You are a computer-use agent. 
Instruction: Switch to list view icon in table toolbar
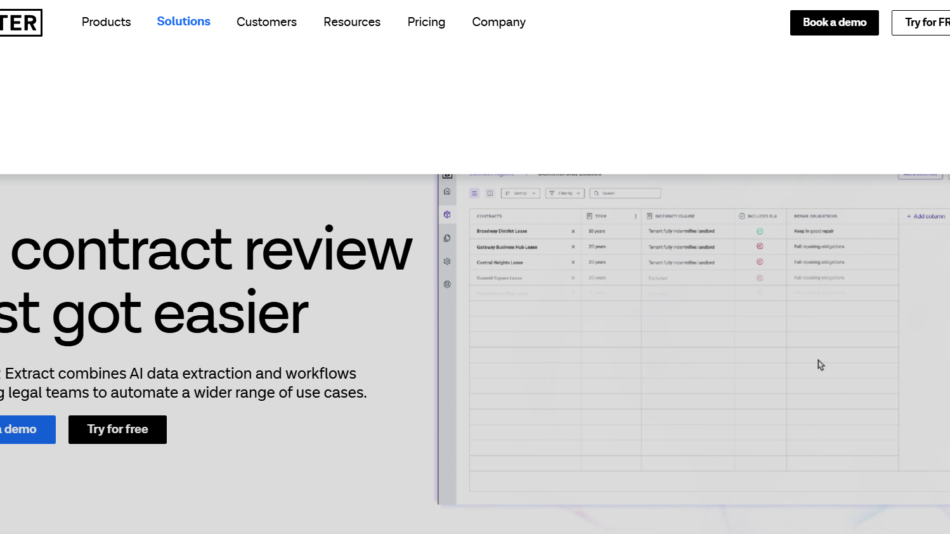pyautogui.click(x=476, y=193)
